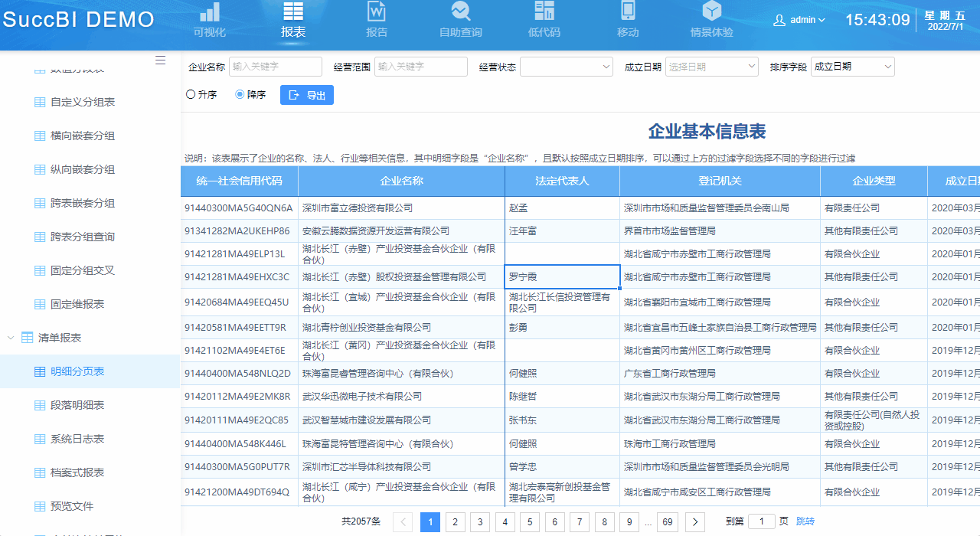980x536 pixels.
Task: Go to page 9
Action: click(x=629, y=522)
